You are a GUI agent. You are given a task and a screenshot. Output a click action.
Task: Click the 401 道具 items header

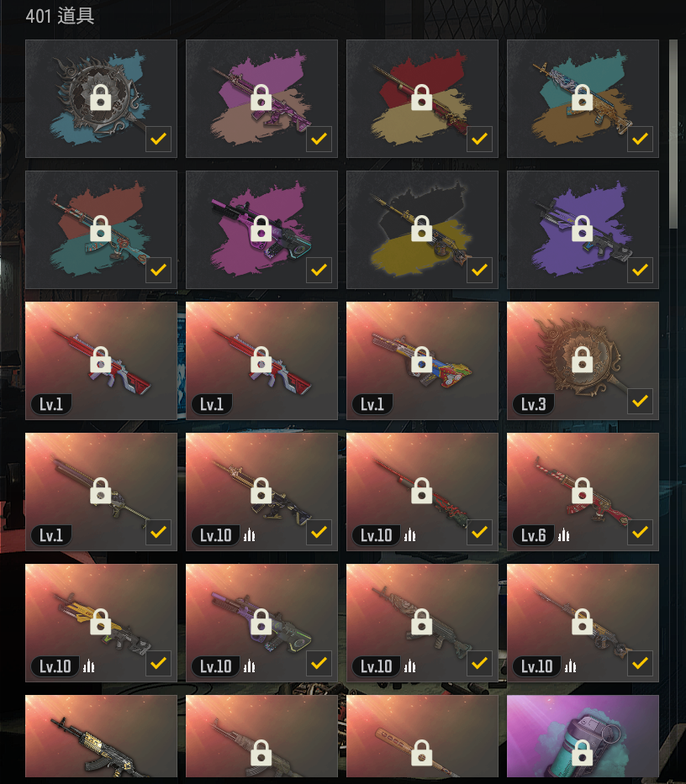coord(60,16)
